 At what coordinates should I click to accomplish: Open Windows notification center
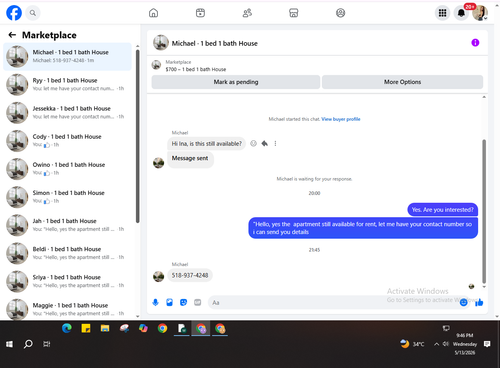[487, 344]
